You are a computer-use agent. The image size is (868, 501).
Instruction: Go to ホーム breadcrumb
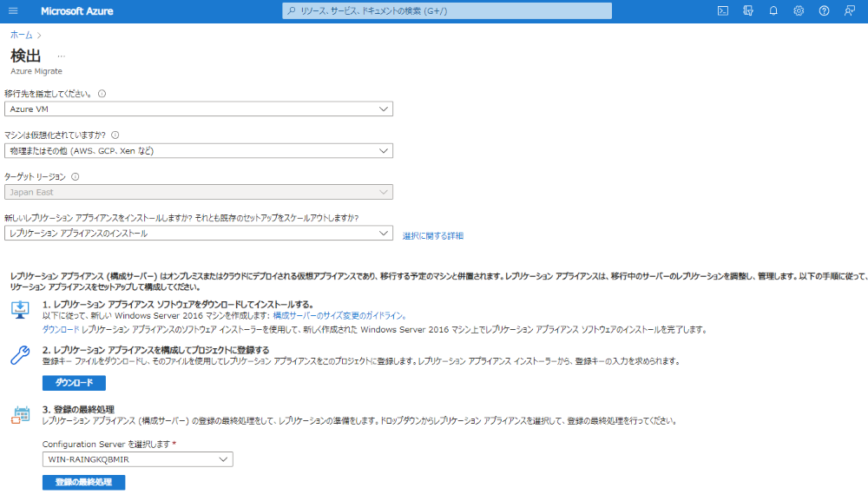(x=22, y=35)
